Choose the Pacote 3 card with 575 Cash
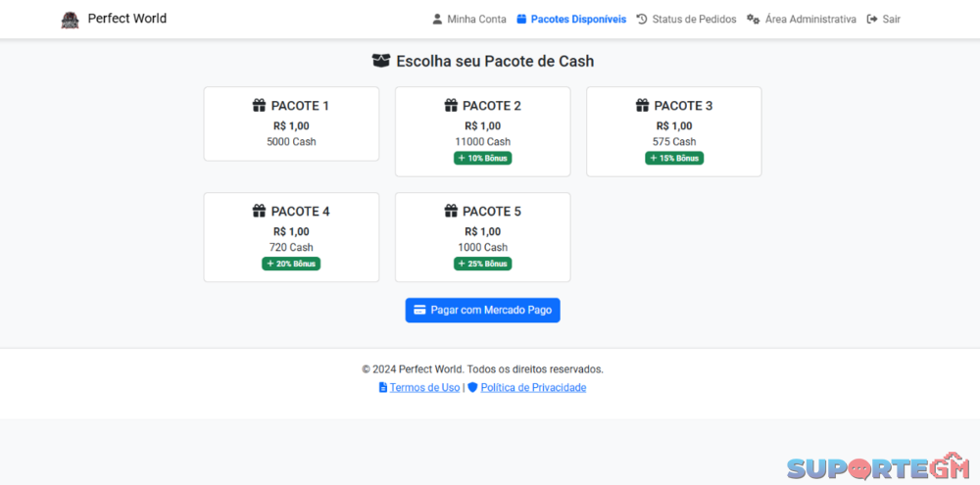Image resolution: width=980 pixels, height=485 pixels. pos(673,131)
